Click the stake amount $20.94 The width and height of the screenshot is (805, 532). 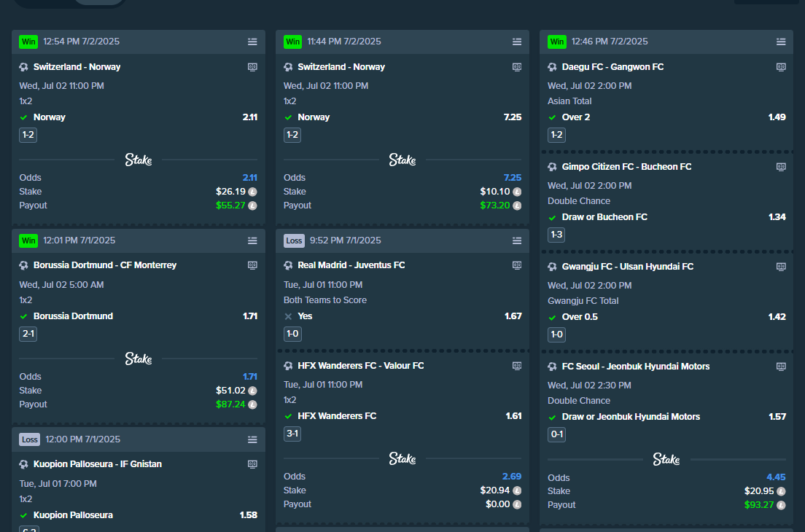[495, 490]
